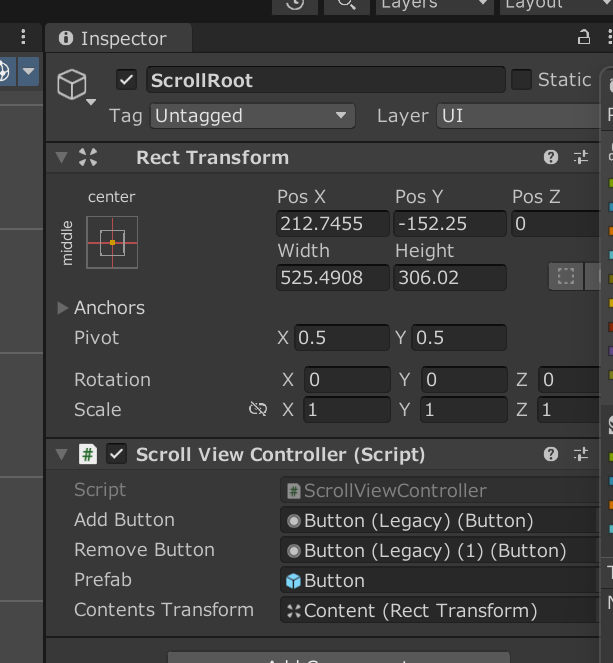Open the Layer dropdown showing UI
The image size is (613, 663).
(519, 116)
